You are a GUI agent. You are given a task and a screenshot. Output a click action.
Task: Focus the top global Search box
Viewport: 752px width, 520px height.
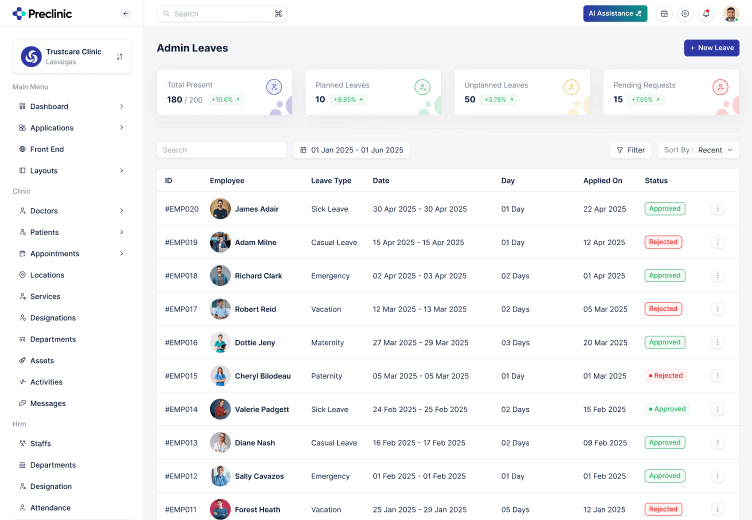pyautogui.click(x=222, y=13)
